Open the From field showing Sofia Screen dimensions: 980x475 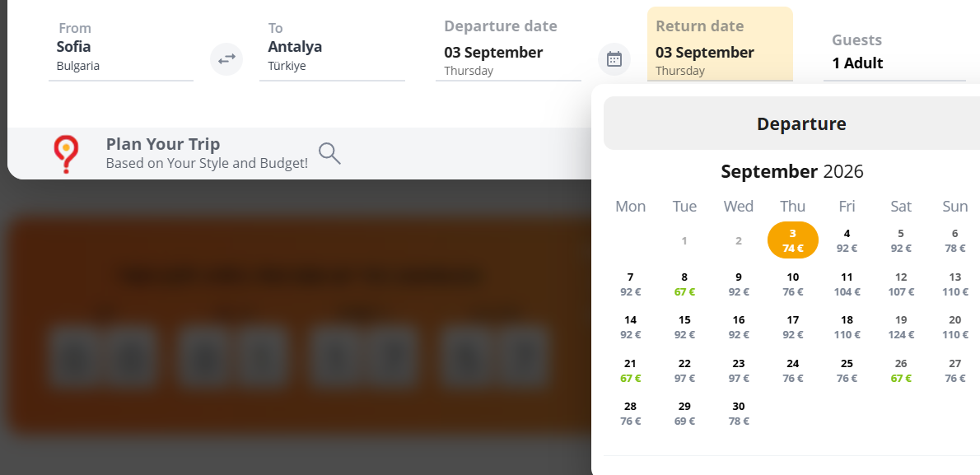[120, 54]
